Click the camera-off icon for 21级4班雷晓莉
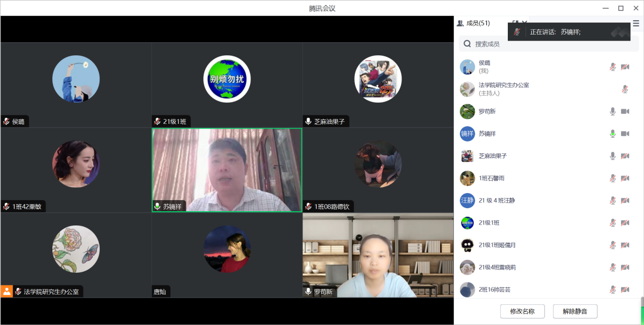The image size is (644, 325). click(625, 267)
